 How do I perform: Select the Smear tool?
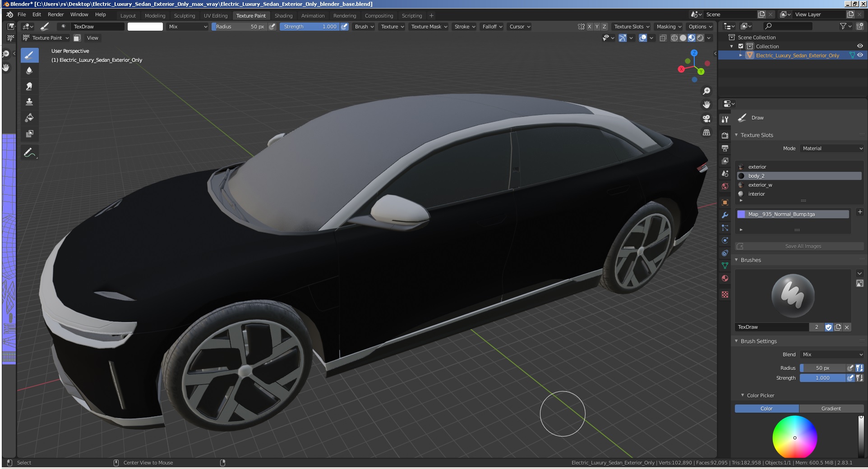pos(29,86)
